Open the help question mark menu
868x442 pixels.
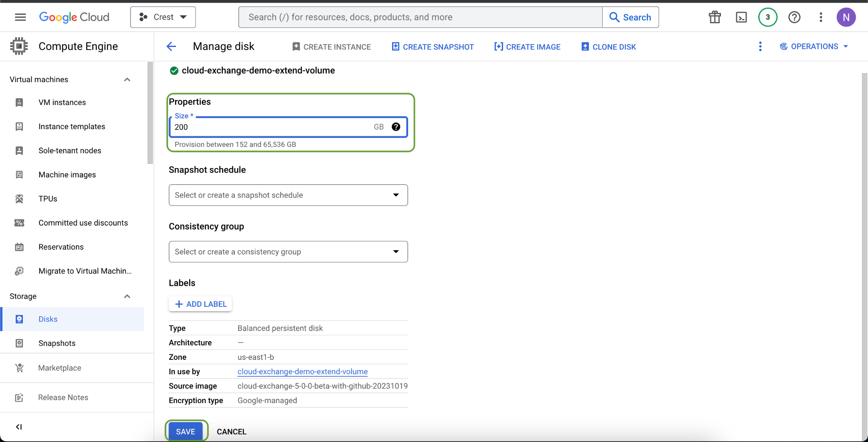pyautogui.click(x=794, y=17)
